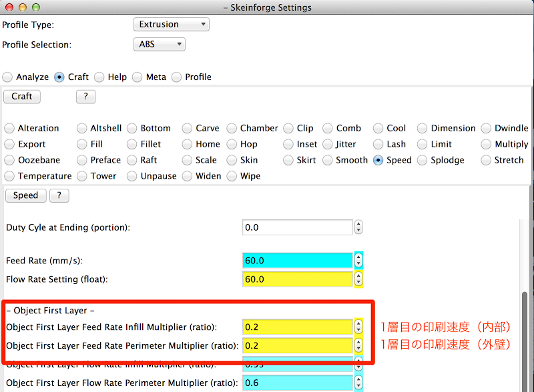Click the Flow Rate Perimeter Multiplier stepper

358,383
